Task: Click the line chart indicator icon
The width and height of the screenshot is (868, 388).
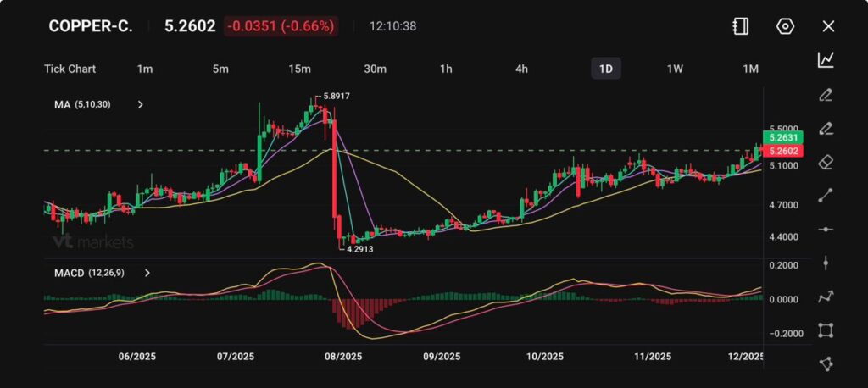Action: click(x=826, y=59)
